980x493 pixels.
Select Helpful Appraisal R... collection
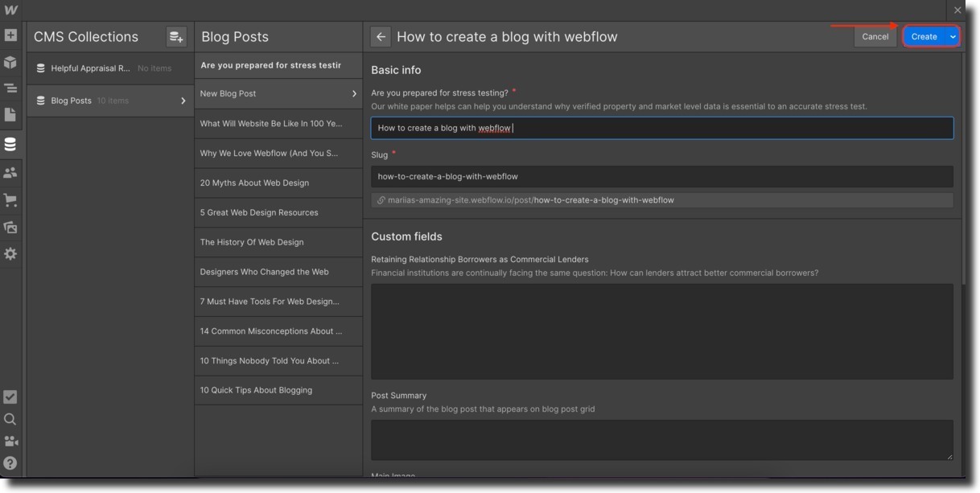tap(110, 68)
